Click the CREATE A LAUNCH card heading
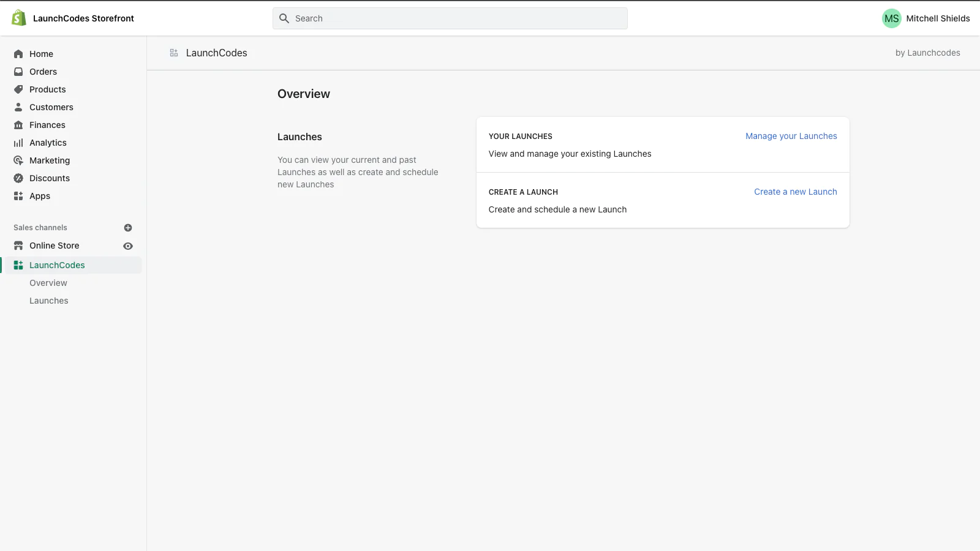Screen dimensions: 980x551 pyautogui.click(x=523, y=192)
